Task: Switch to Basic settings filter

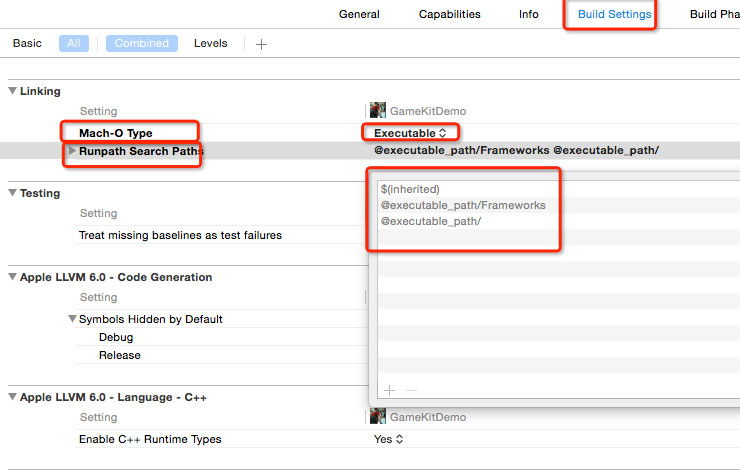Action: tap(27, 43)
